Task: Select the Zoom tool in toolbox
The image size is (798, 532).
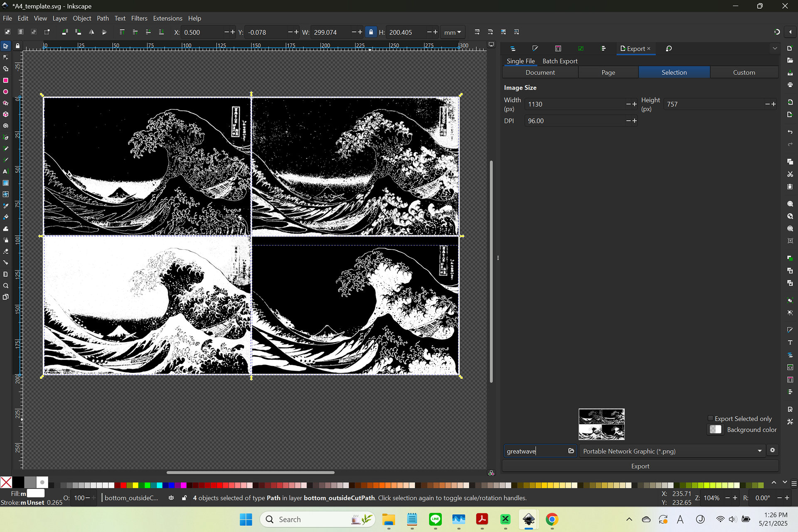Action: pyautogui.click(x=6, y=286)
